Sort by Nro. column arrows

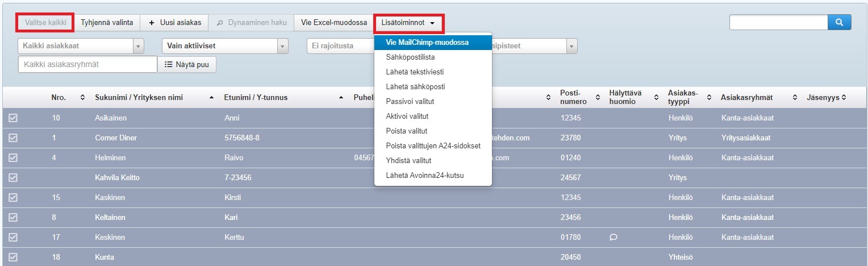(82, 98)
